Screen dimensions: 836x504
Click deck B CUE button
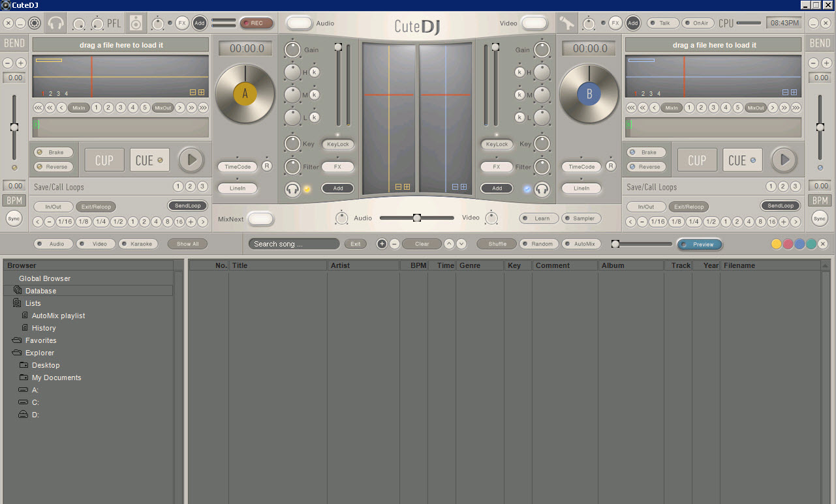pyautogui.click(x=743, y=160)
